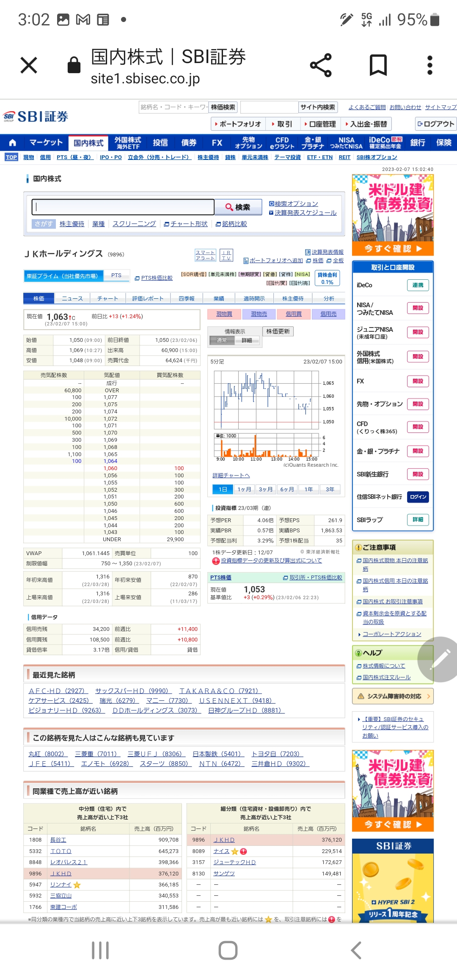The image size is (457, 980).
Task: Click 現物売 order button
Action: click(x=259, y=314)
